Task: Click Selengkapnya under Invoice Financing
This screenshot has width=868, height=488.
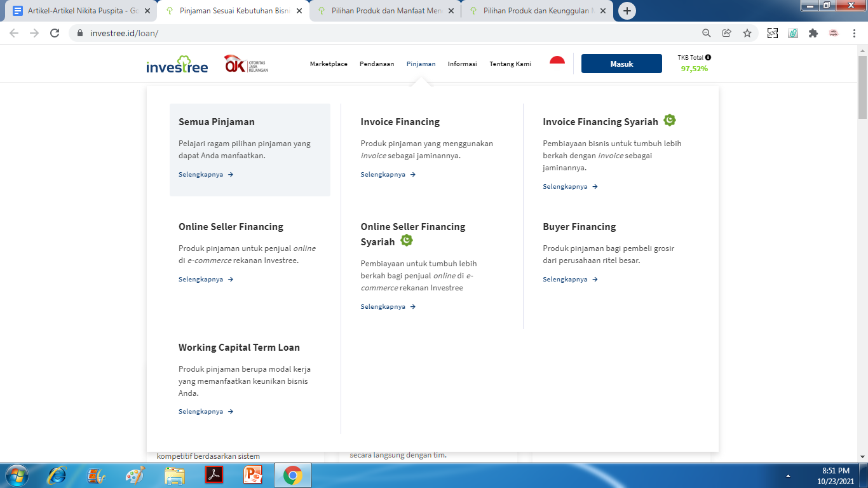Action: coord(388,174)
